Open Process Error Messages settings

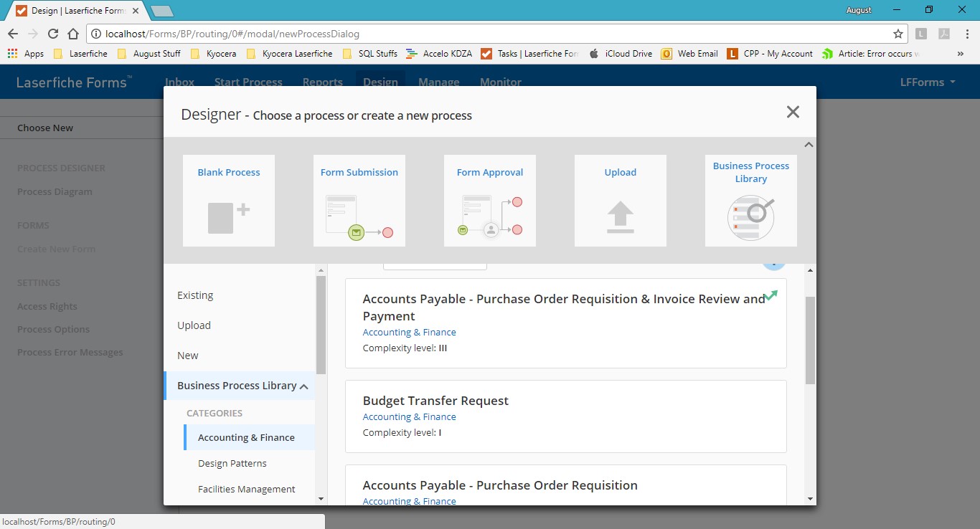70,352
